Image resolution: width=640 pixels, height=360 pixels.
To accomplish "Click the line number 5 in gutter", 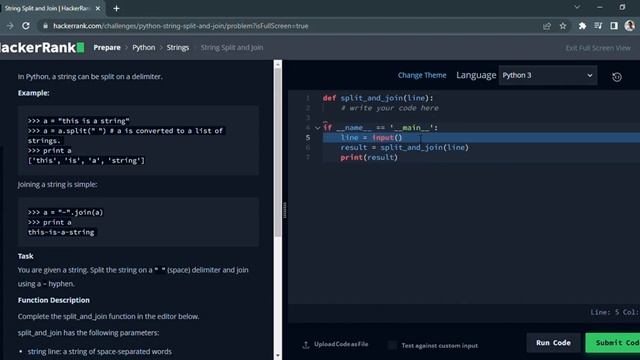I will pos(308,138).
